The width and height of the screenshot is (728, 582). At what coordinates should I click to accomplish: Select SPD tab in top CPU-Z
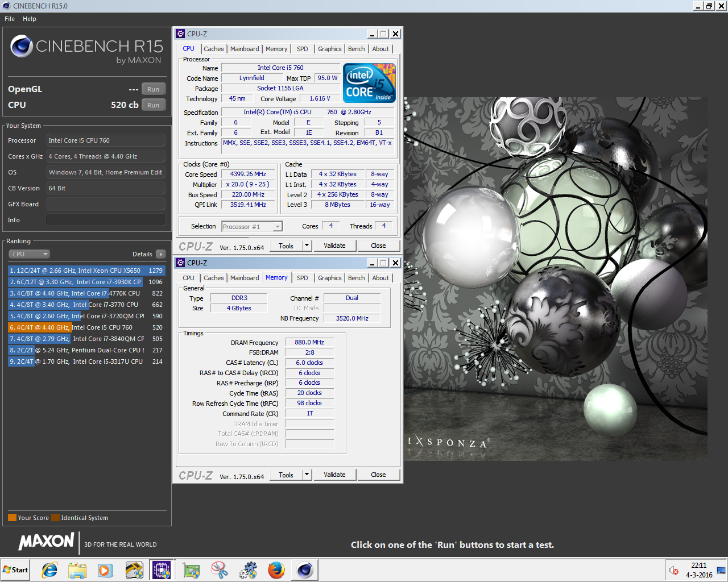click(303, 49)
